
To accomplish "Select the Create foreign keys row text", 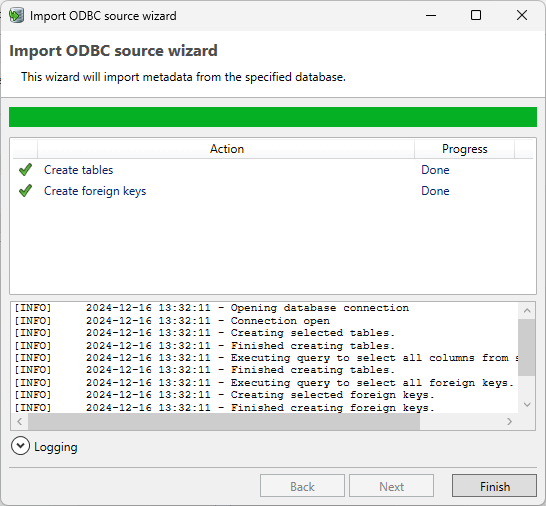I will click(x=95, y=191).
